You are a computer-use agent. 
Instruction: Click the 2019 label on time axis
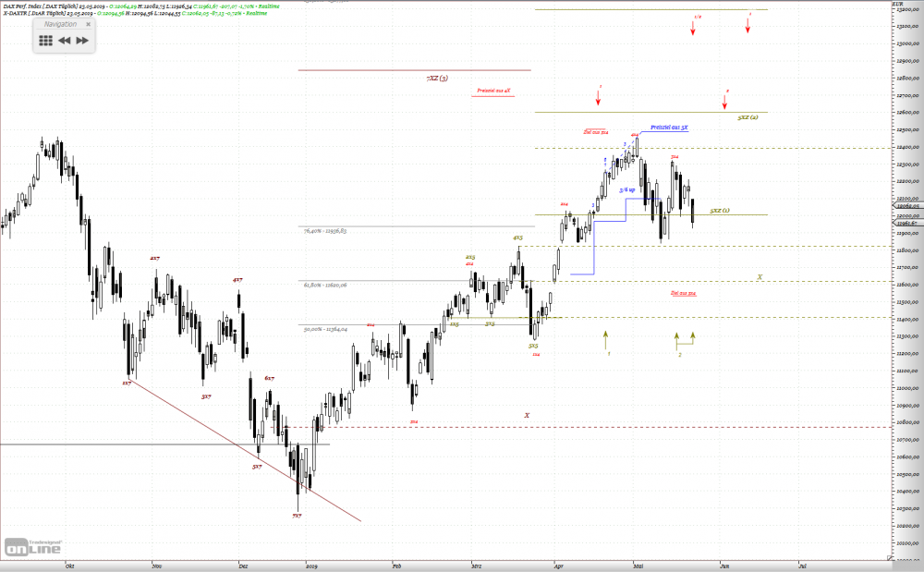pyautogui.click(x=311, y=566)
